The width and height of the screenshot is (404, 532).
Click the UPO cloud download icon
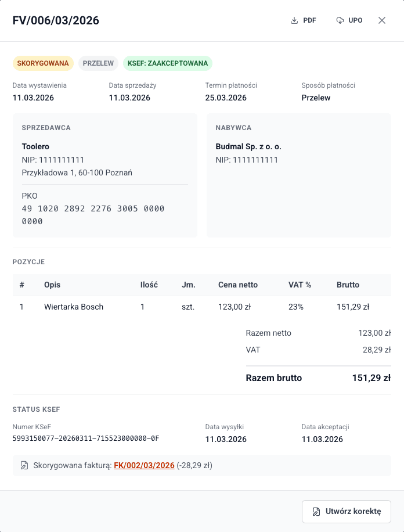coord(340,20)
